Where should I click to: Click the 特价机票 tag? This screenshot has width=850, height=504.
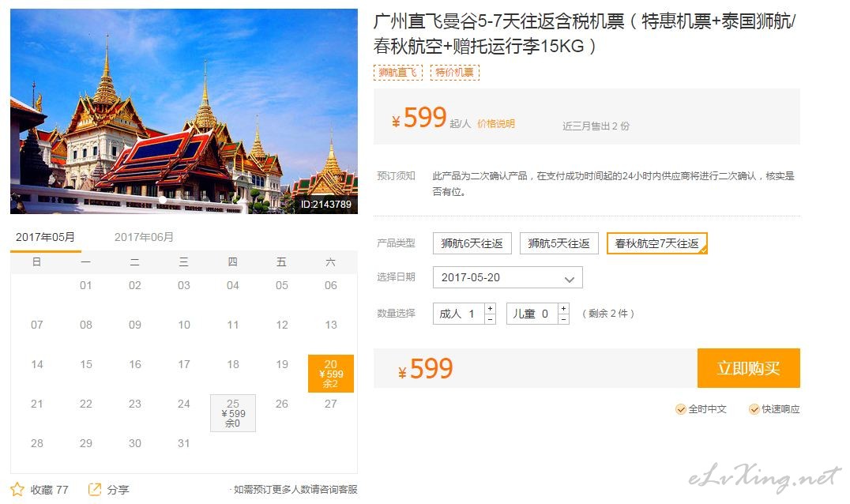(455, 72)
